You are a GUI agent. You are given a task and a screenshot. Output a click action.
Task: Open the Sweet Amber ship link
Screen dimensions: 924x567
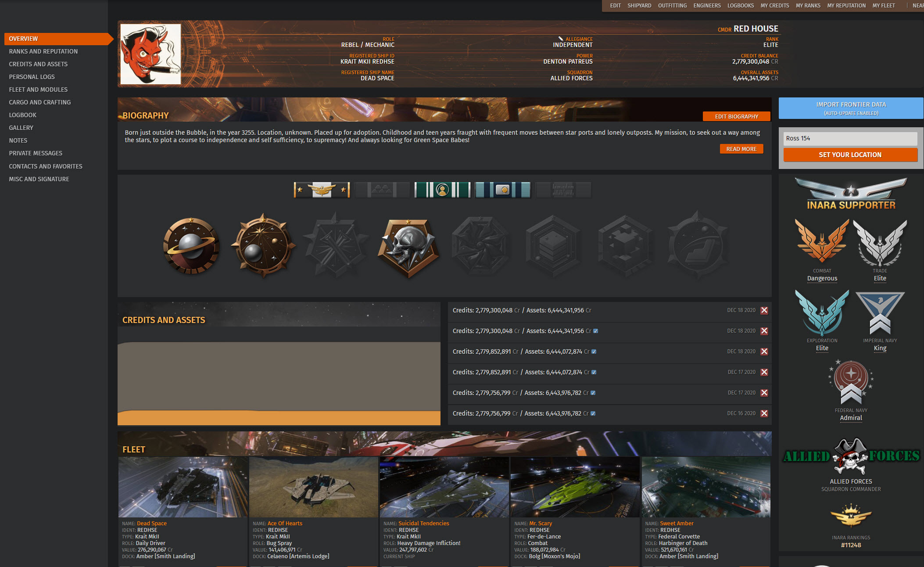(x=677, y=523)
